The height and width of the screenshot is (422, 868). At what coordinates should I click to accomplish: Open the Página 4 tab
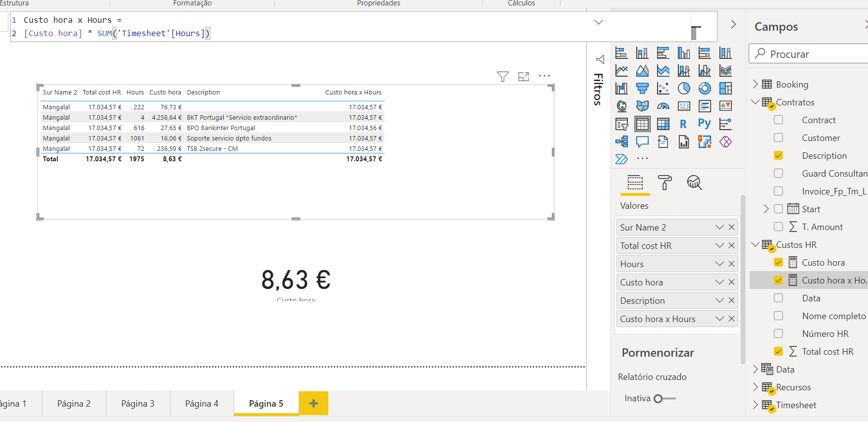(202, 404)
